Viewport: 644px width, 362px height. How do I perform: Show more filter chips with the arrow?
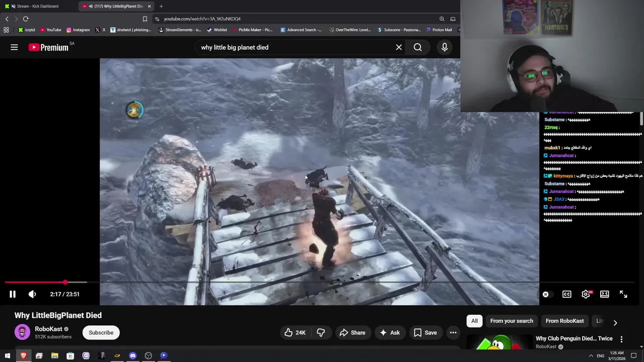click(615, 322)
